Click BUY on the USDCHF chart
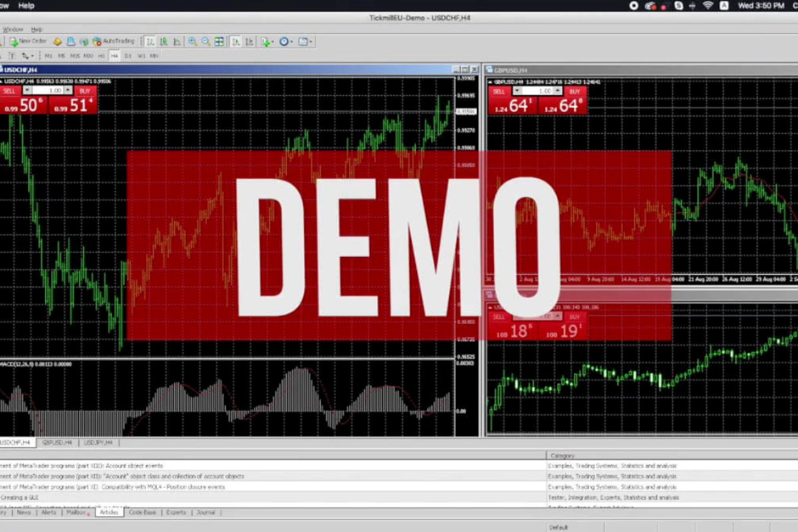 click(x=85, y=91)
